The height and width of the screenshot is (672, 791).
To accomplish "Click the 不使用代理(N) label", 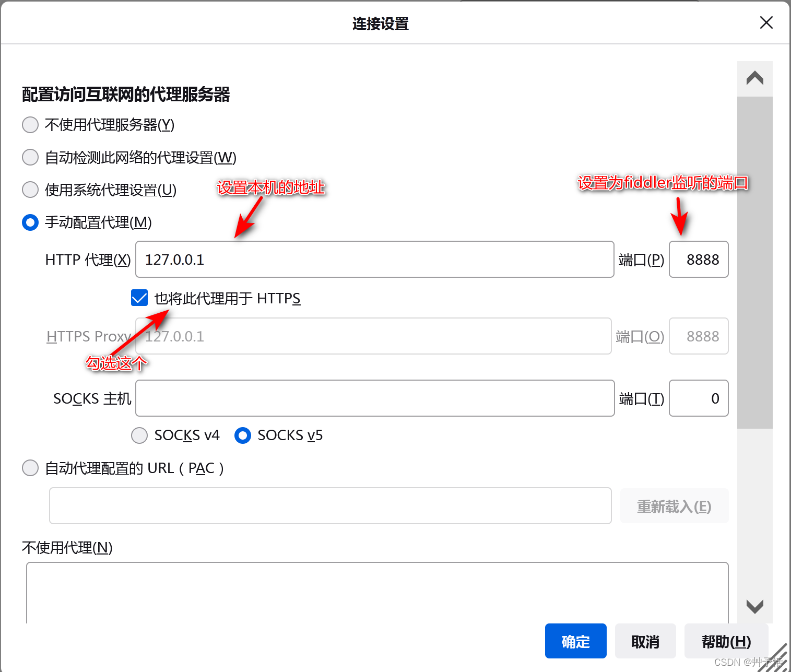I will 67,547.
